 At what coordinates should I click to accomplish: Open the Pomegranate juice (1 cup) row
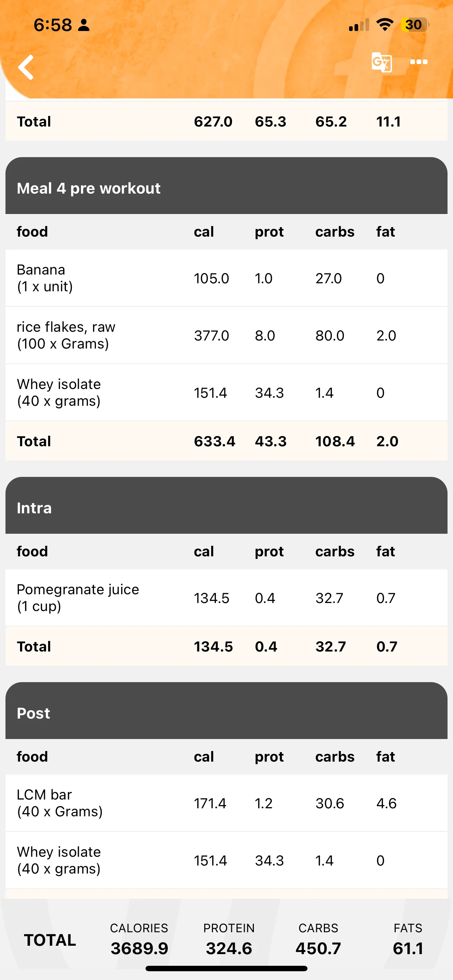[x=226, y=598]
